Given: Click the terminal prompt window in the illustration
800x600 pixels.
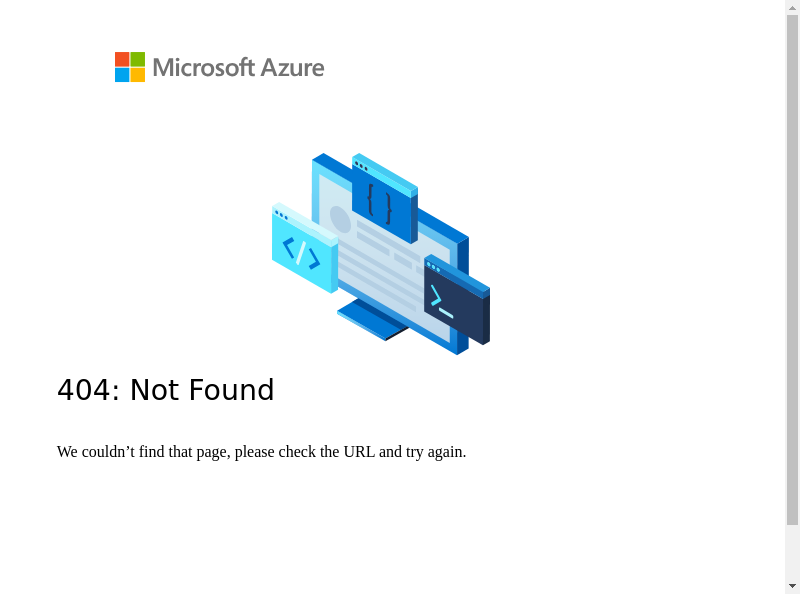Looking at the screenshot, I should (x=454, y=303).
